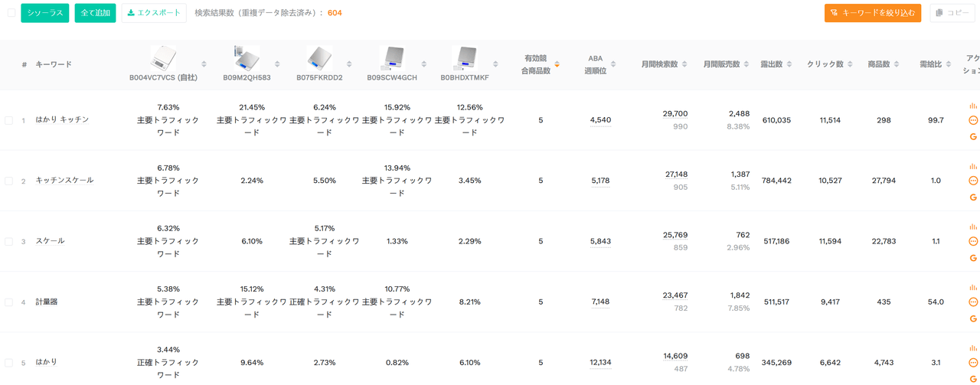
Task: Open the bar chart icon for はかり row
Action: (x=973, y=347)
